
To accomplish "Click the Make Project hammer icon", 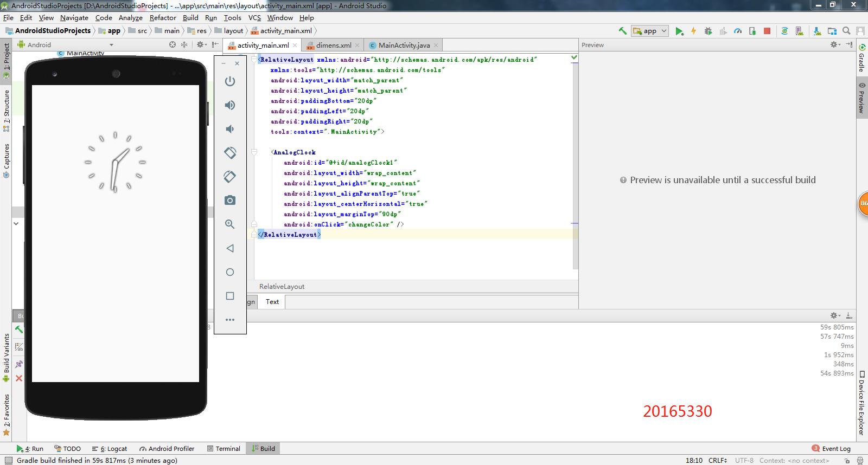I will click(x=623, y=31).
